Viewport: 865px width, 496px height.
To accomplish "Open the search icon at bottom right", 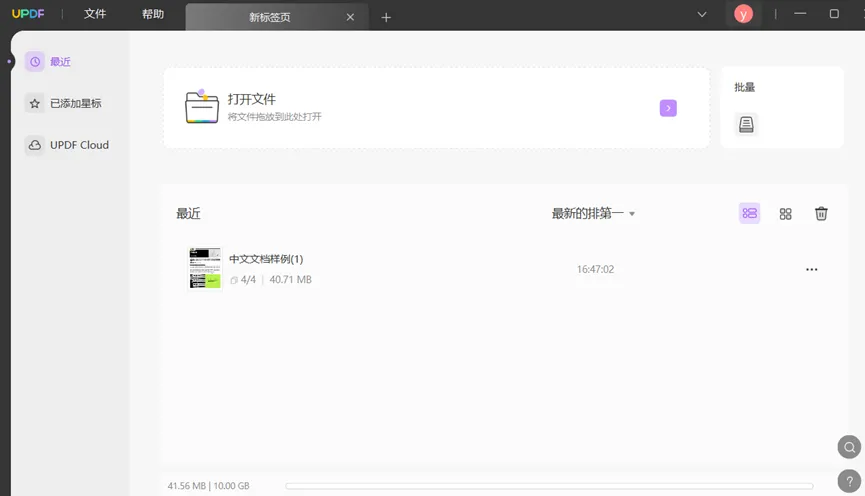I will pyautogui.click(x=849, y=447).
